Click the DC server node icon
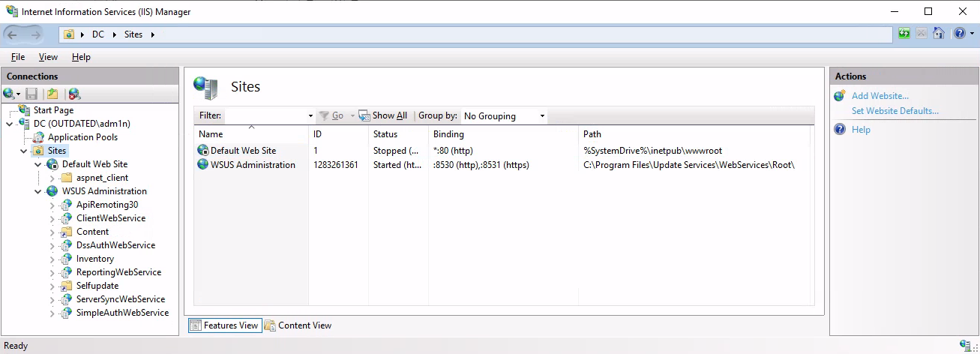The height and width of the screenshot is (354, 980). point(25,124)
